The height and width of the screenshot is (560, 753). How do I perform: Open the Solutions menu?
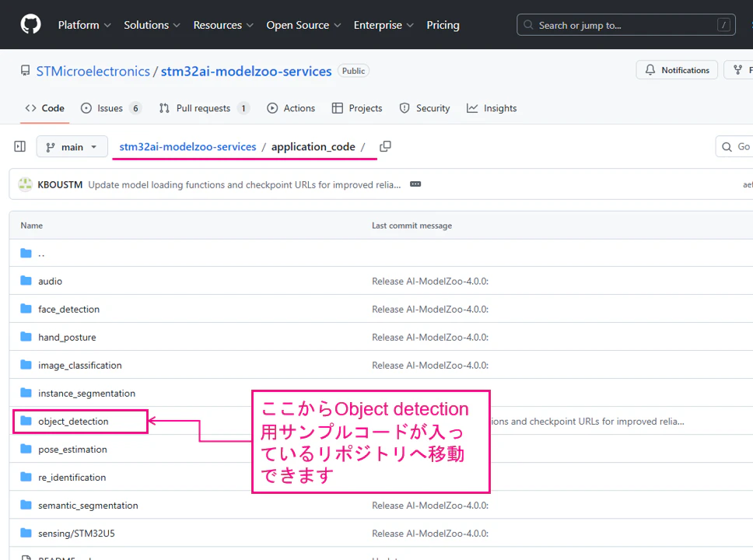point(152,25)
